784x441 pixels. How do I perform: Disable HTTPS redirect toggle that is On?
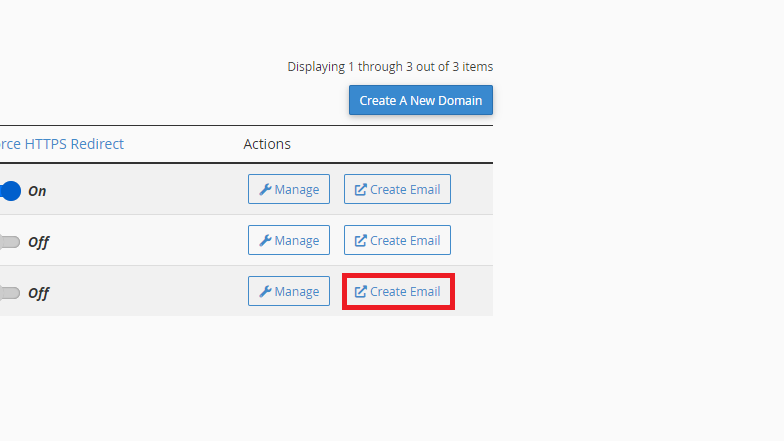click(10, 191)
